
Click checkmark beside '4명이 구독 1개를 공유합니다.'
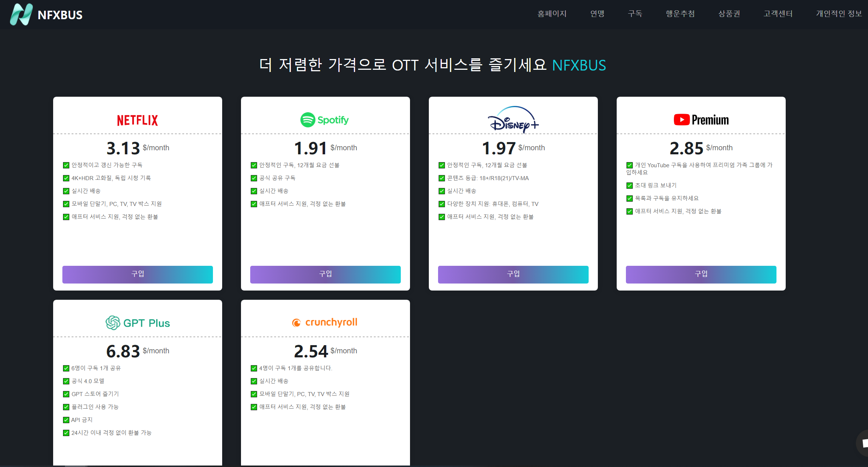254,368
